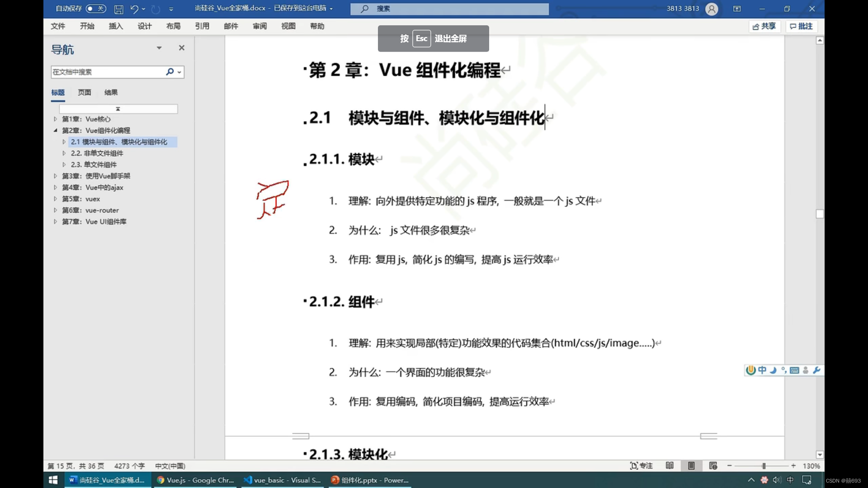Switch to Web Layout view icon
The image size is (868, 488).
[713, 466]
